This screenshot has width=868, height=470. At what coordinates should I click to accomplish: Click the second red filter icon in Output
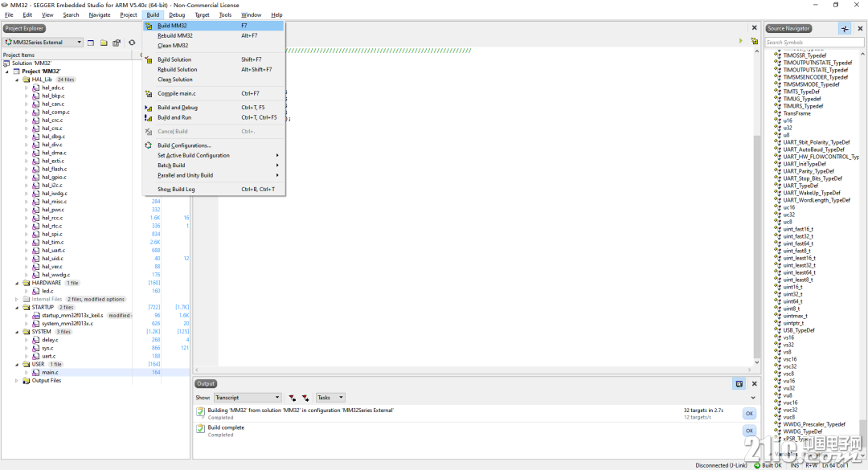click(305, 398)
